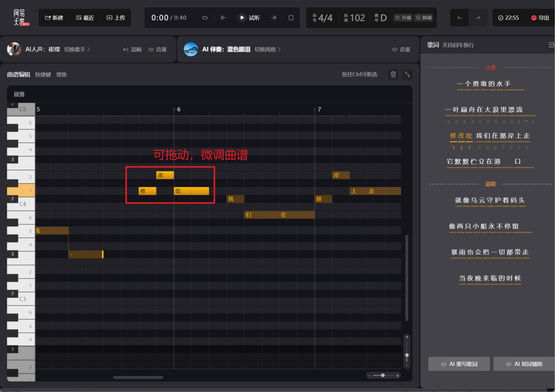Open the 快捷键 shortcuts tab
Screen dimensions: 555x392
pos(43,75)
